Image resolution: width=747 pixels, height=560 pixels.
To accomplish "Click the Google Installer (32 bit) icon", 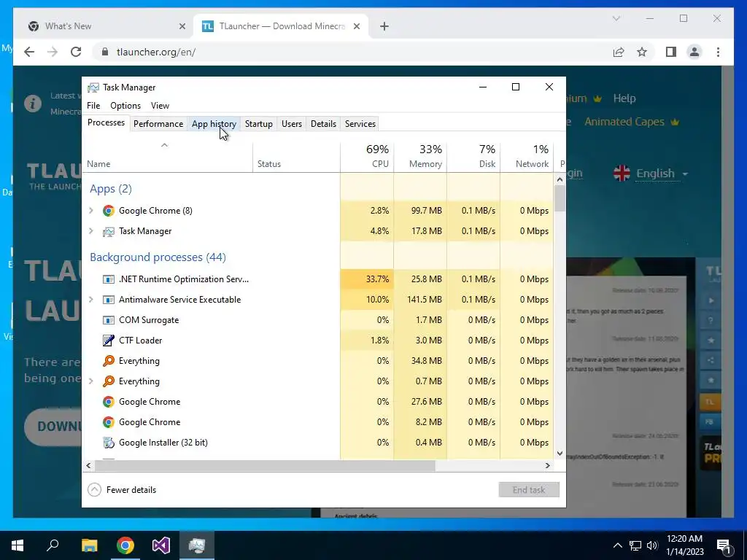I will pyautogui.click(x=109, y=443).
